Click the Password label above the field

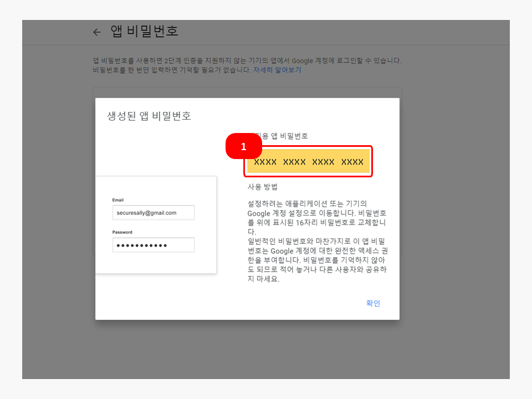click(x=122, y=232)
